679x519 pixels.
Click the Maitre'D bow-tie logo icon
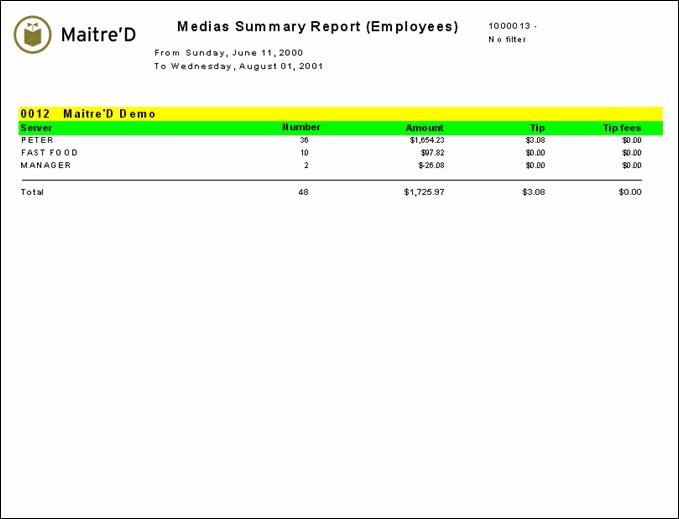[x=33, y=35]
